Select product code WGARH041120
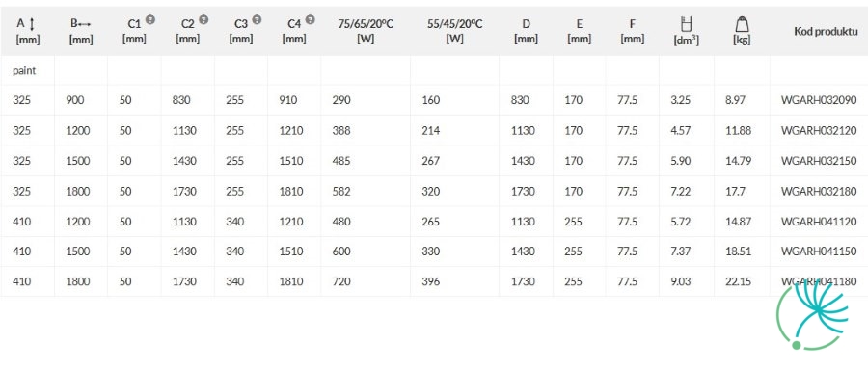This screenshot has height=371, width=868. [819, 222]
